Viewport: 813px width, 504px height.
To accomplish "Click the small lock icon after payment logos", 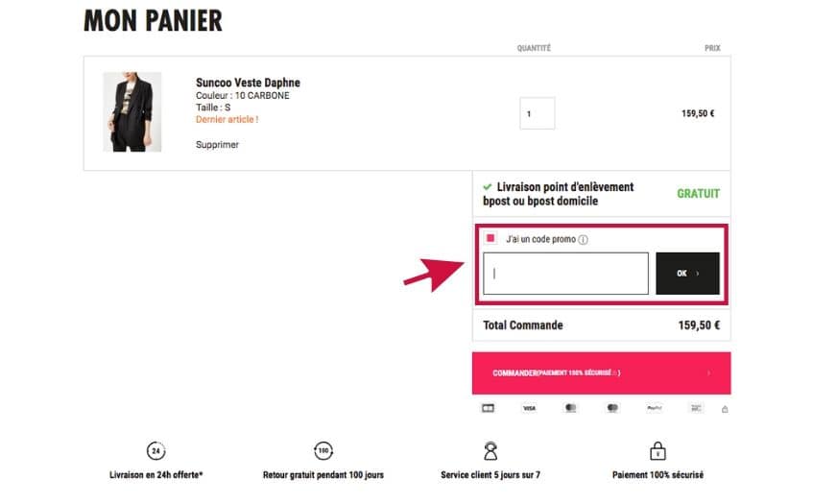I will pos(725,409).
